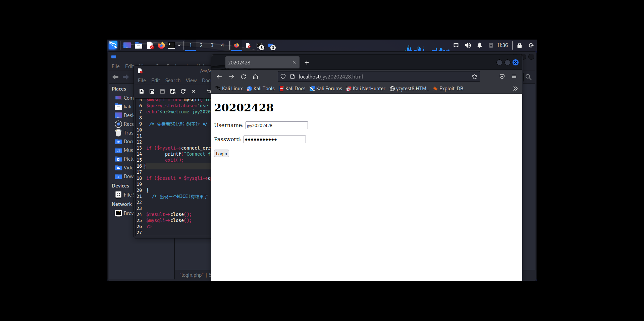This screenshot has width=644, height=321.
Task: Go back in Firefox history
Action: click(x=219, y=77)
